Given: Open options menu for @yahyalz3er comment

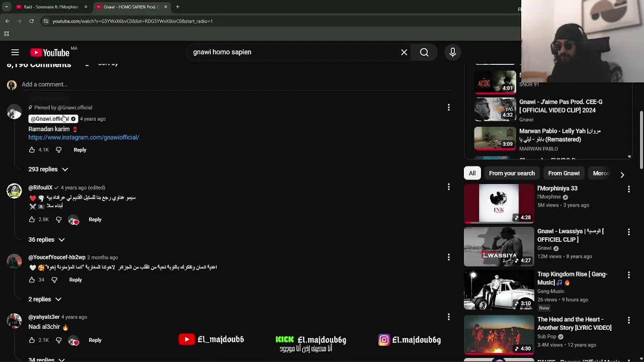Looking at the screenshot, I should (x=449, y=317).
